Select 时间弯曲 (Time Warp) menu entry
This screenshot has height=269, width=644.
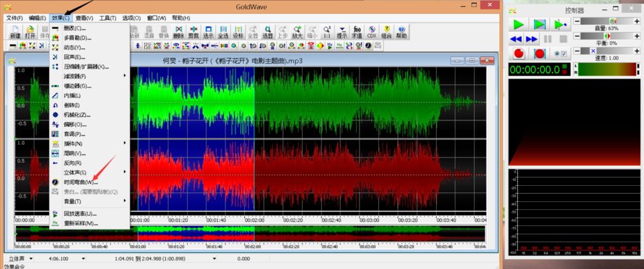tap(80, 182)
